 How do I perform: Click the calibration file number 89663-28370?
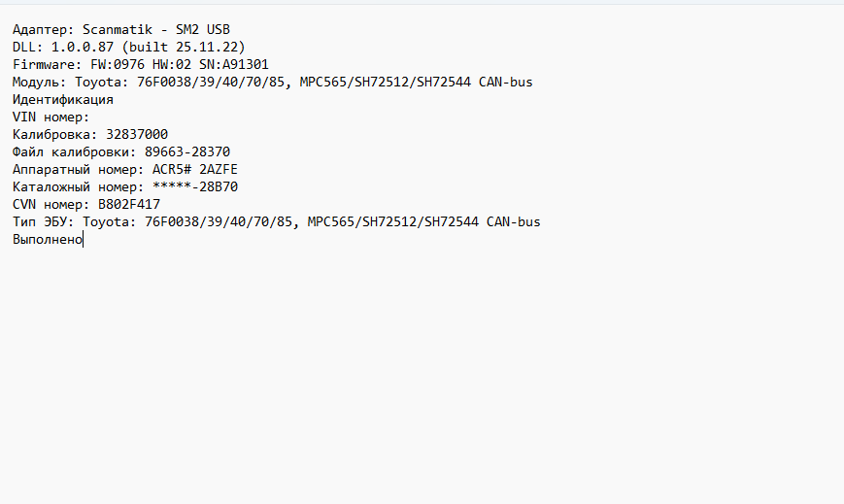(187, 151)
